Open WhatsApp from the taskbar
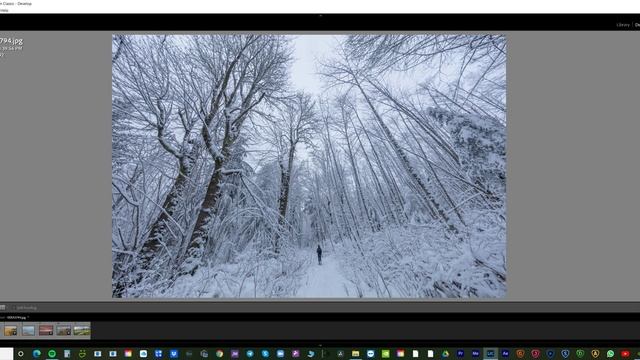The height and width of the screenshot is (360, 640). click(x=610, y=354)
